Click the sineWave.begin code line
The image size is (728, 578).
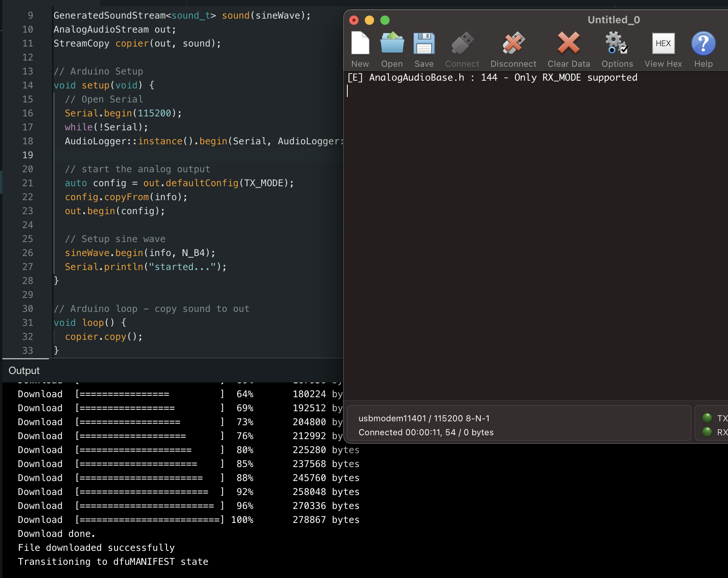click(x=139, y=253)
